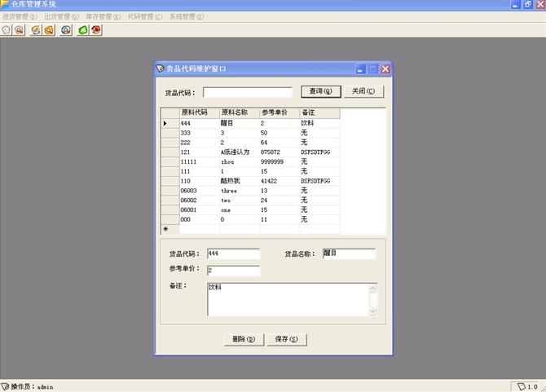This screenshot has width=546, height=392.
Task: Click the yellow pencil edit toolbar icon
Action: (x=36, y=30)
